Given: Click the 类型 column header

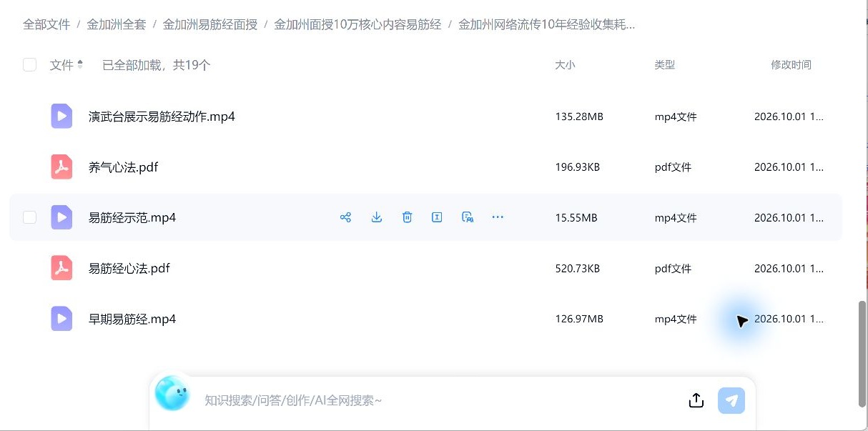Looking at the screenshot, I should [x=665, y=65].
